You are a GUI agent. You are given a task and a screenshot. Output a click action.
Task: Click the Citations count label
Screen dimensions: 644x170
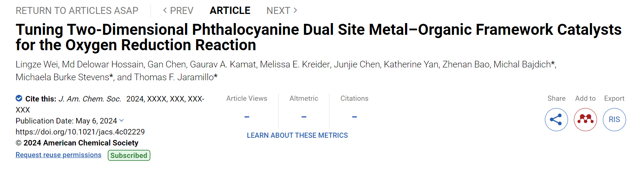[354, 99]
